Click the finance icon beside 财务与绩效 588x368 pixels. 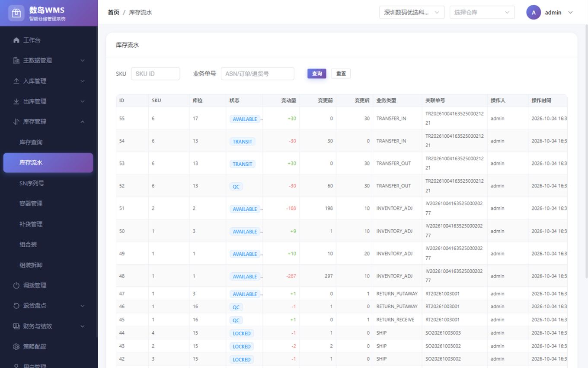[x=16, y=326]
